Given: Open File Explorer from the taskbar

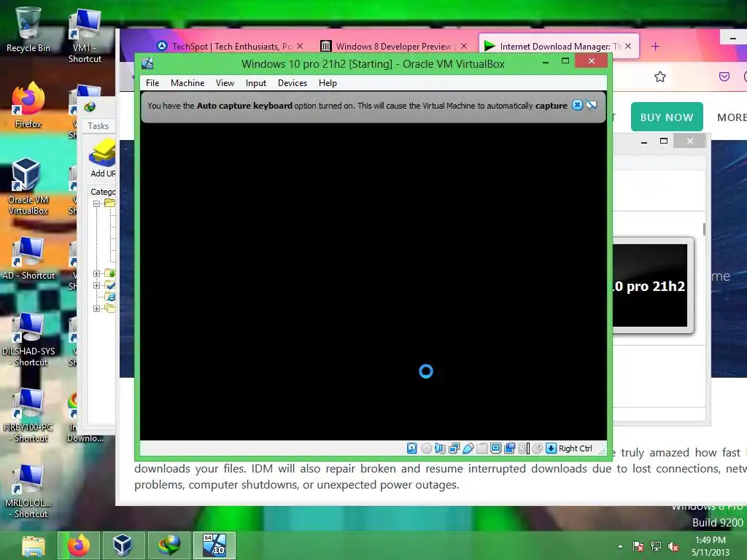Looking at the screenshot, I should pyautogui.click(x=34, y=545).
